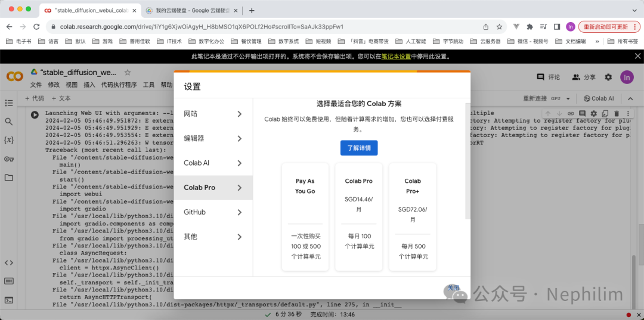Share this page from address bar icon
The width and height of the screenshot is (644, 320).
(486, 27)
